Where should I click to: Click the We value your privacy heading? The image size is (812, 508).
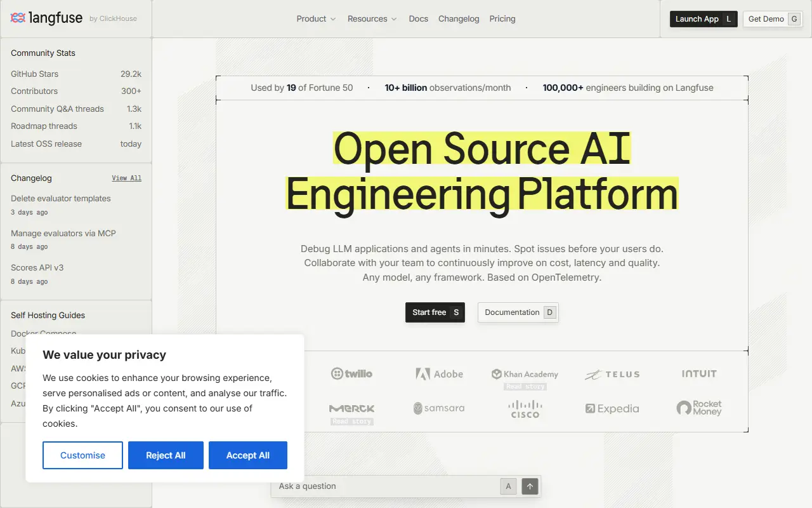click(104, 355)
